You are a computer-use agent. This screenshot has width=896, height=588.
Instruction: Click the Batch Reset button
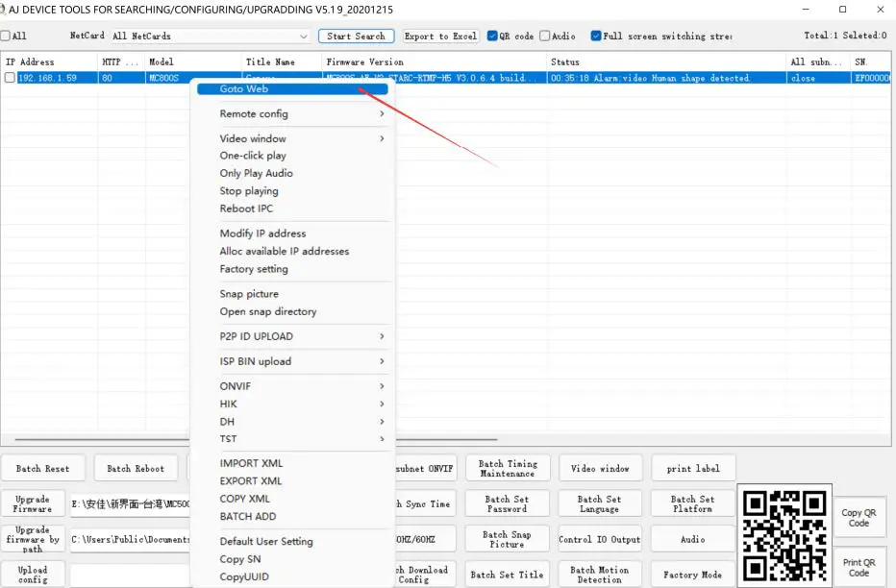(43, 469)
